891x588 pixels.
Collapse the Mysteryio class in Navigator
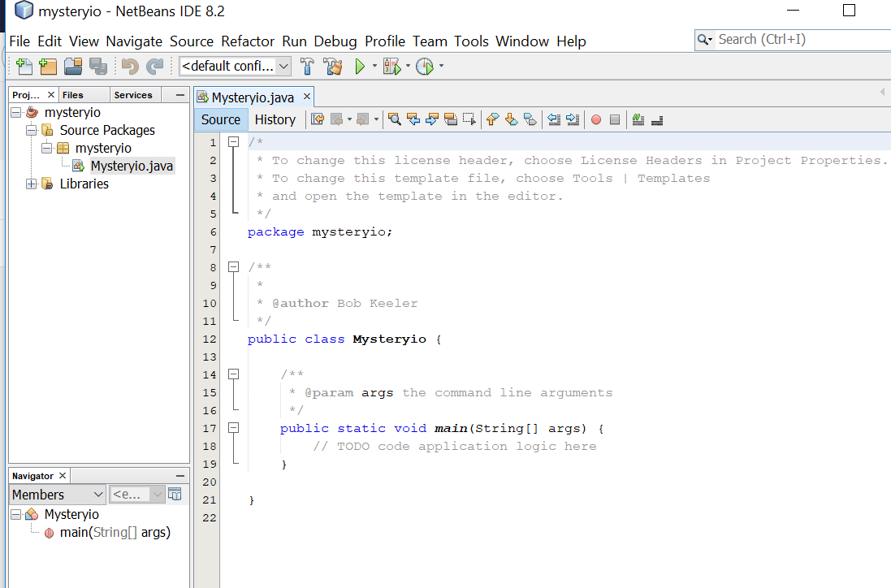(16, 515)
